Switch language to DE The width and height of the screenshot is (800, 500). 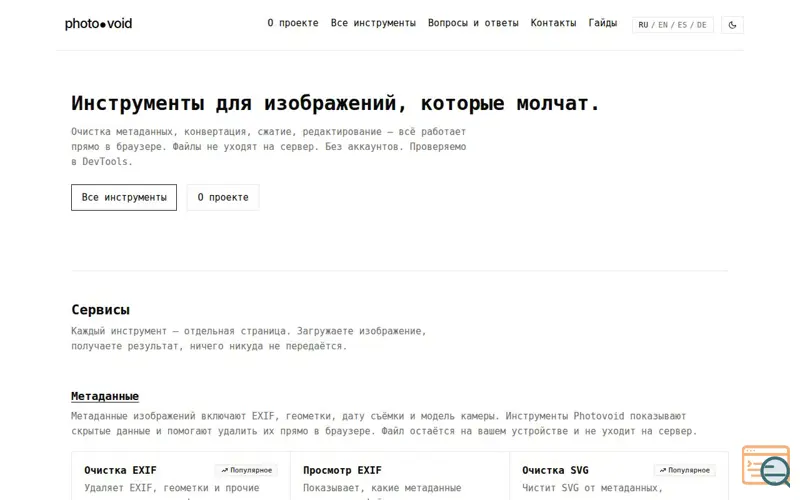[x=702, y=25]
